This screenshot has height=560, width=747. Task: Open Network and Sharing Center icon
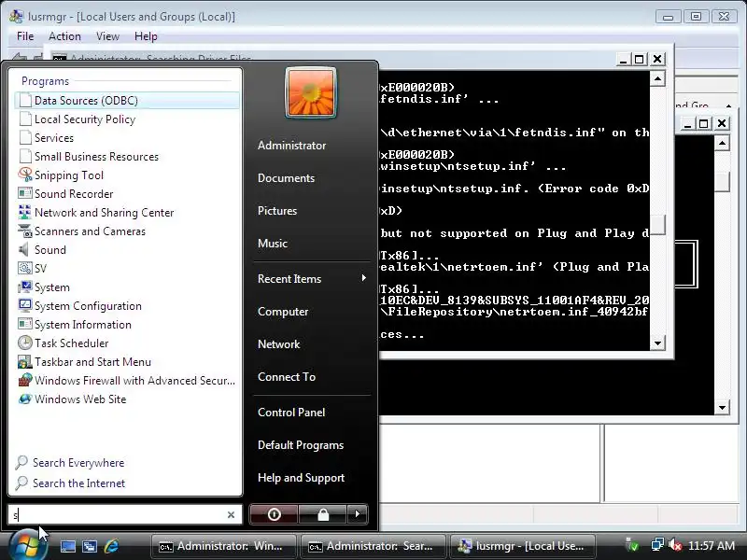pos(25,212)
